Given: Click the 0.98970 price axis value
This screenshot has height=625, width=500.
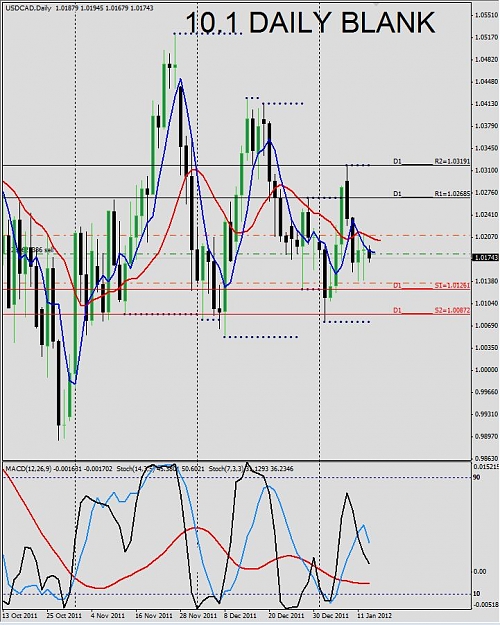Looking at the screenshot, I should (x=486, y=436).
